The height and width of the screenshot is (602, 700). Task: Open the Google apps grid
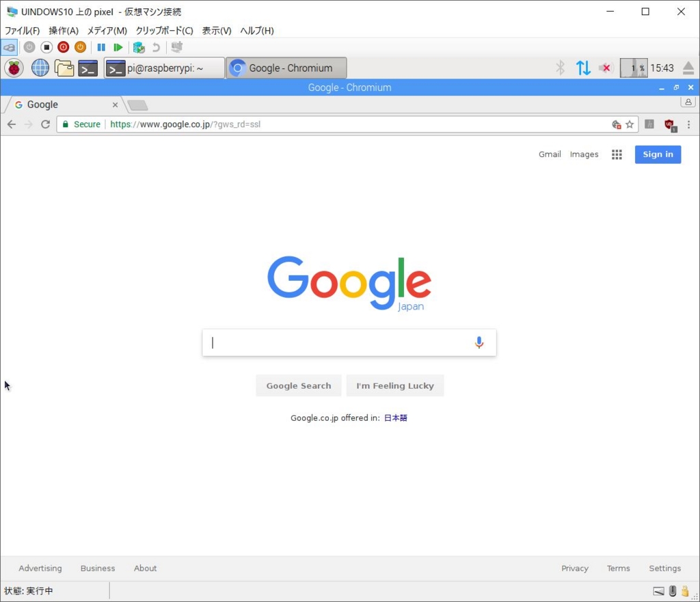tap(617, 154)
